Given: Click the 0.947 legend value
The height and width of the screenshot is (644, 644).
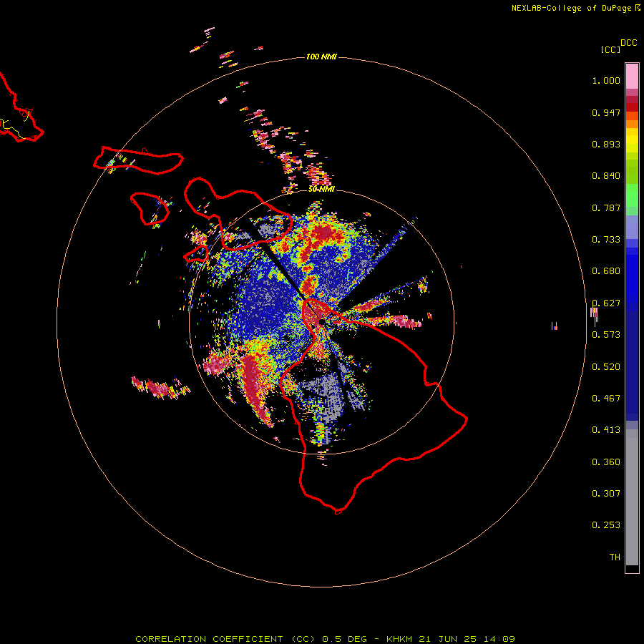Looking at the screenshot, I should click(x=606, y=112).
